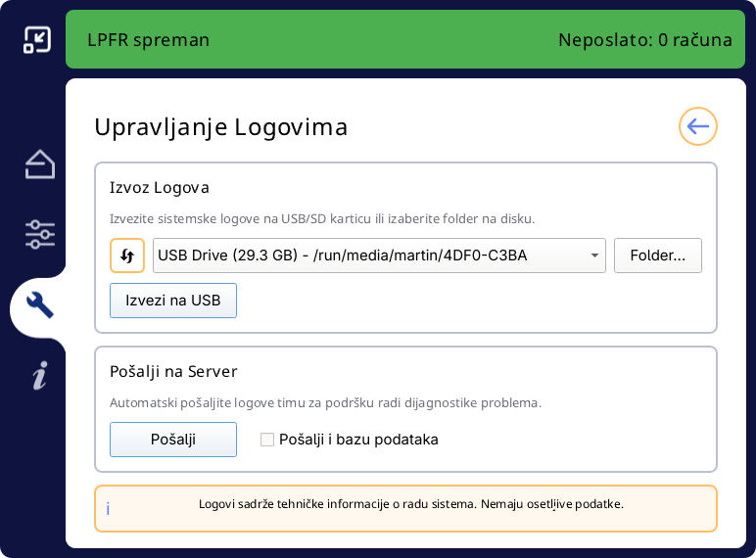
Task: Click "Pošalji" to send logs to server
Action: [x=173, y=440]
